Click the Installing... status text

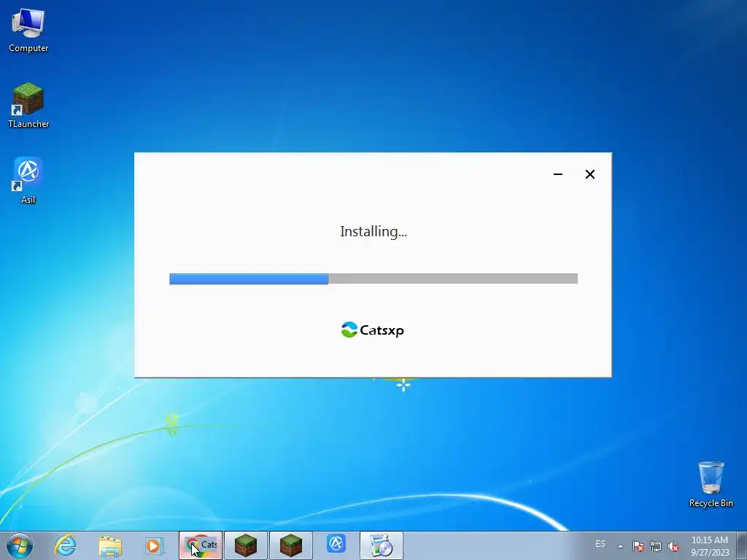coord(373,231)
